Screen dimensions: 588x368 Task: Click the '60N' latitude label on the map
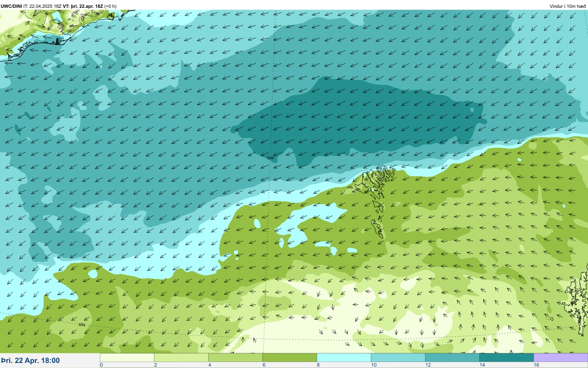click(x=82, y=325)
